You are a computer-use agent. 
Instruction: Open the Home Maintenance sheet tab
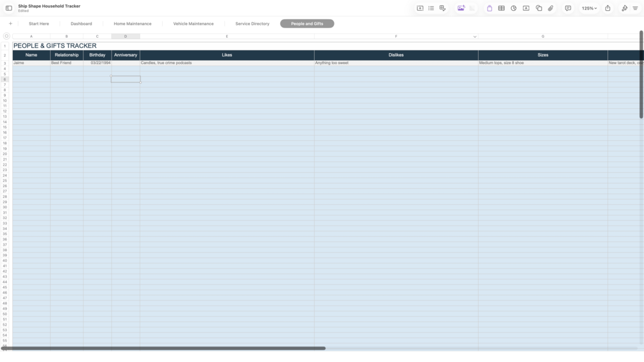pyautogui.click(x=132, y=24)
